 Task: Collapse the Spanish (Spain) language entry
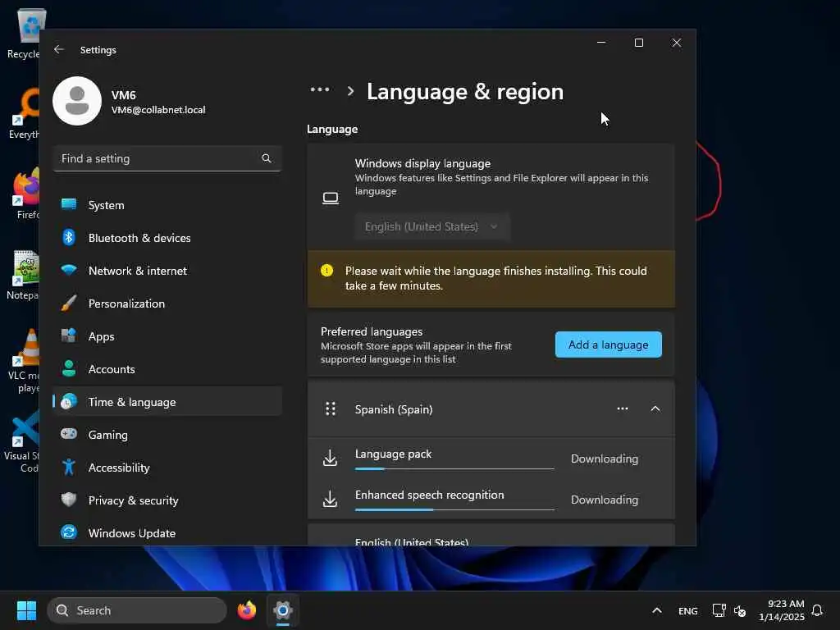(x=655, y=409)
